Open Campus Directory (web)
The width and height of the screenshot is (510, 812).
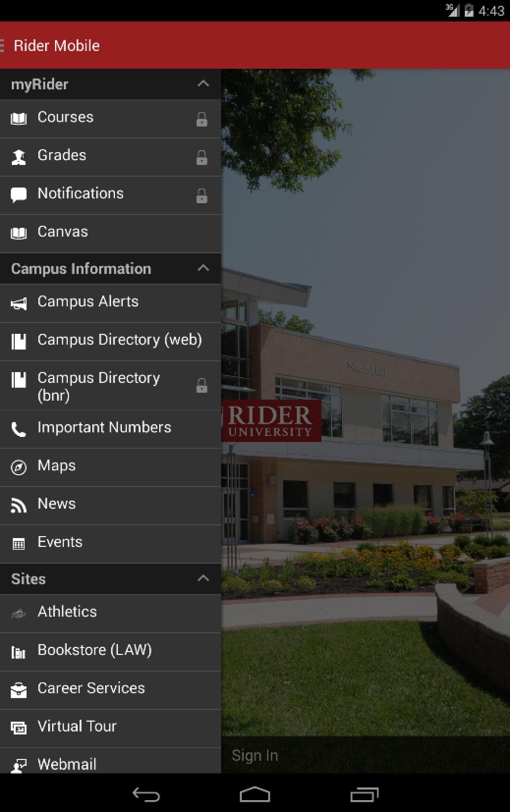119,340
